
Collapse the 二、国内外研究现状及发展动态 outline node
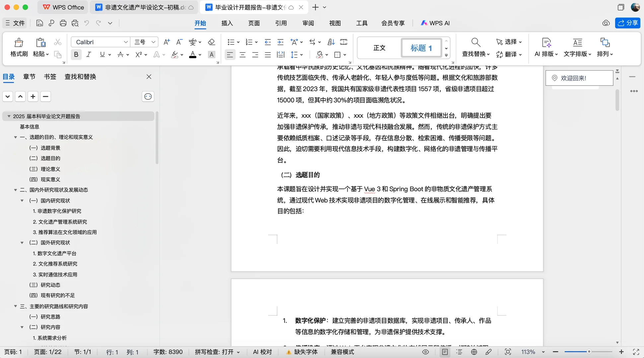click(x=15, y=190)
